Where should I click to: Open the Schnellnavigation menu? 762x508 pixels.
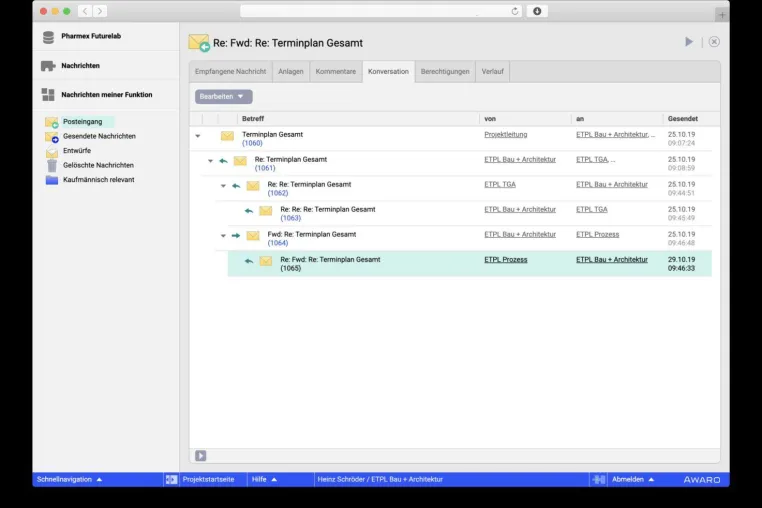pos(69,479)
